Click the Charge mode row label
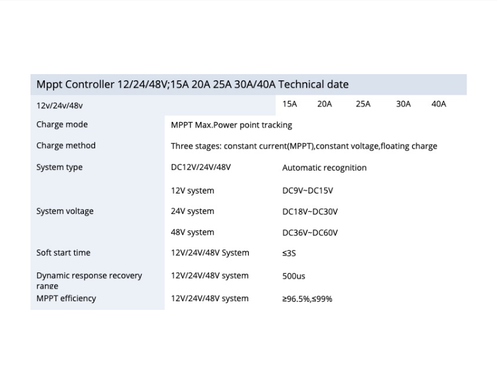The image size is (497, 384). point(62,124)
